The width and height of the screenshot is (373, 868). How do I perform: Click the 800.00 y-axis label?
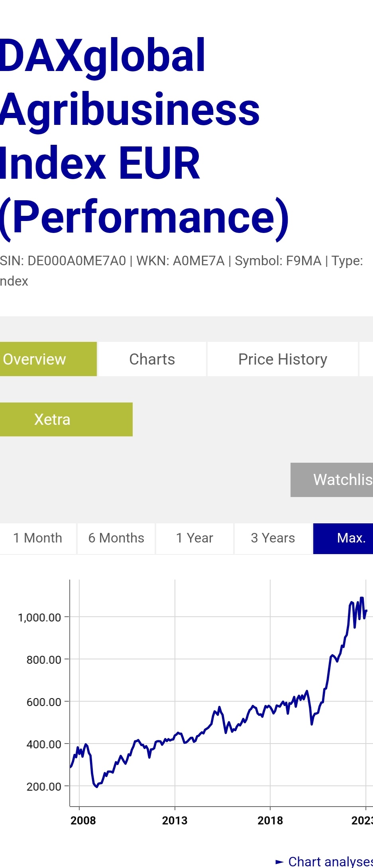(x=44, y=660)
